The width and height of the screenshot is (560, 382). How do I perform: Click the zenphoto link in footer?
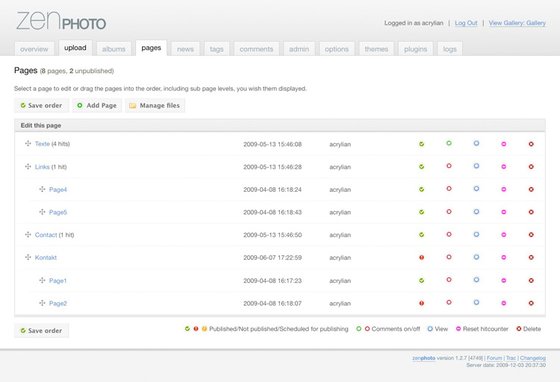(x=424, y=358)
